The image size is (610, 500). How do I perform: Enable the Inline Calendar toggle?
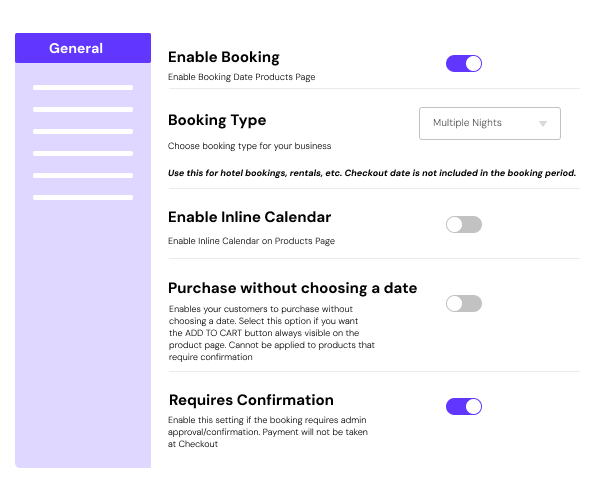pos(464,225)
